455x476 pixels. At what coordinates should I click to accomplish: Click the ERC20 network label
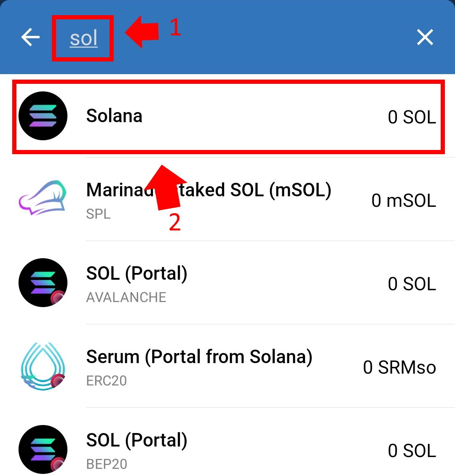click(107, 381)
